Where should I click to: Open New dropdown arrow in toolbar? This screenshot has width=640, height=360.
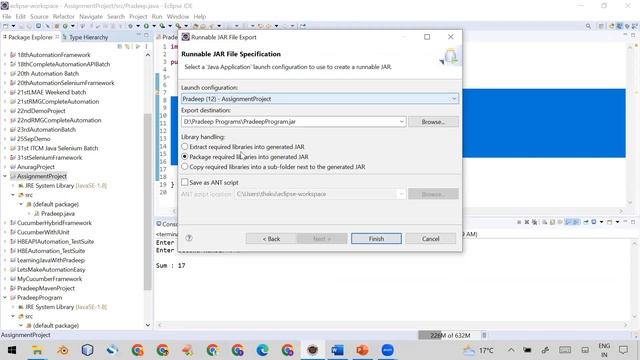13,26
